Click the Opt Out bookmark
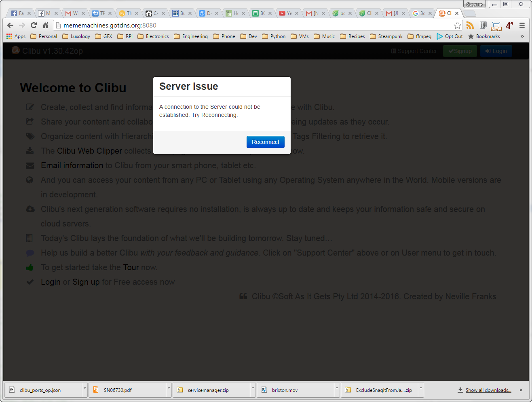The image size is (532, 402). [x=450, y=36]
